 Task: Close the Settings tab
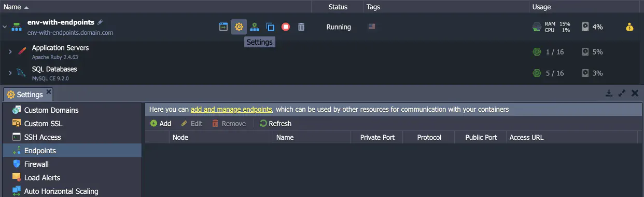[x=49, y=92]
